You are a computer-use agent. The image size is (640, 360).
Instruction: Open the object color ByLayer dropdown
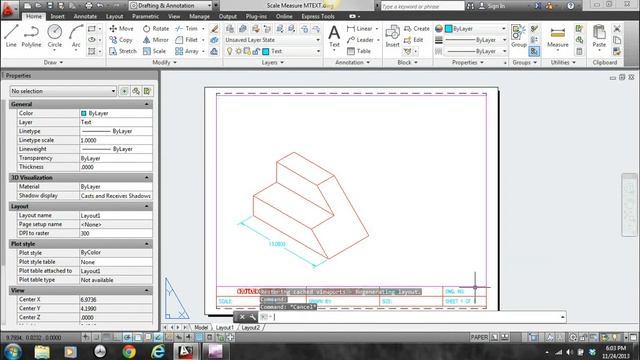pos(476,29)
